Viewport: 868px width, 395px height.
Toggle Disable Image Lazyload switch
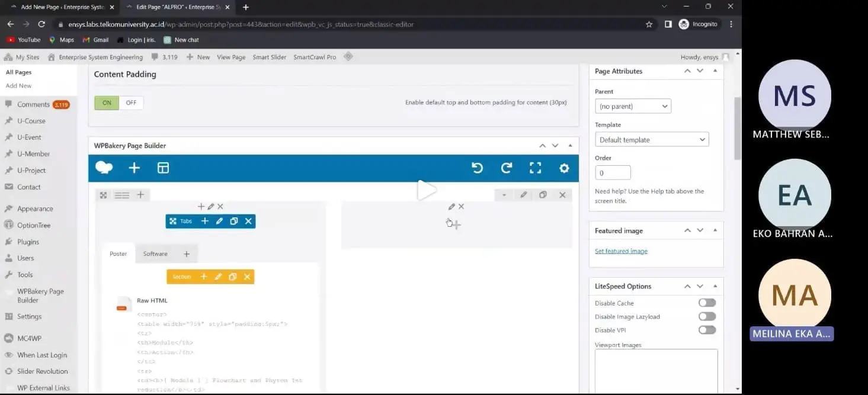[707, 316]
